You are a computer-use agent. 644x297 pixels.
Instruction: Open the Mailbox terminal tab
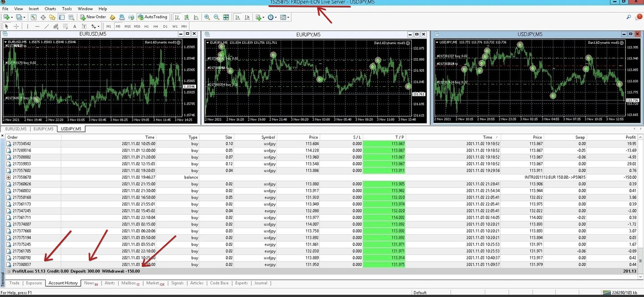coord(131,283)
